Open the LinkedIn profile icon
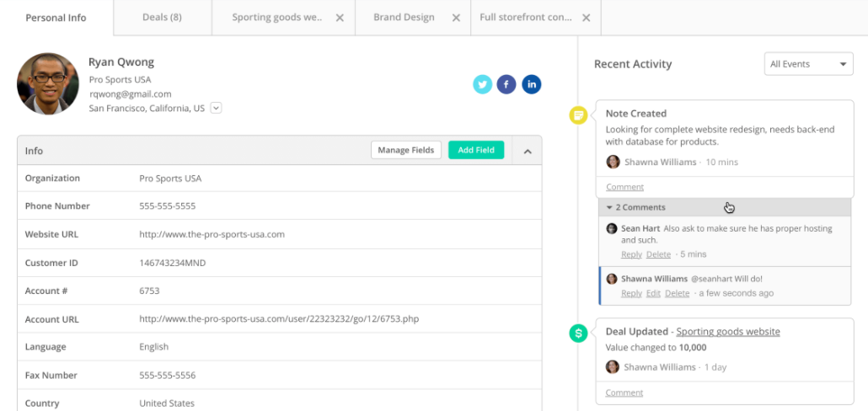This screenshot has width=868, height=411. [531, 84]
